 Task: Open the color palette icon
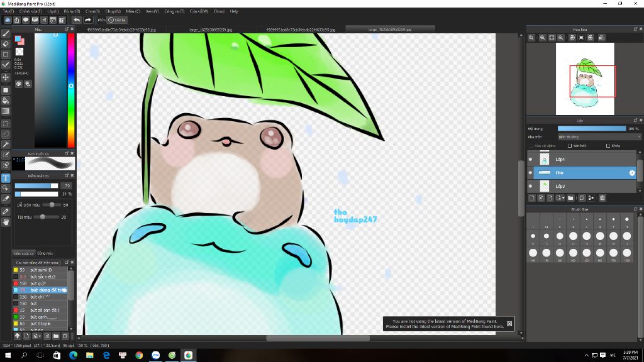click(x=19, y=84)
